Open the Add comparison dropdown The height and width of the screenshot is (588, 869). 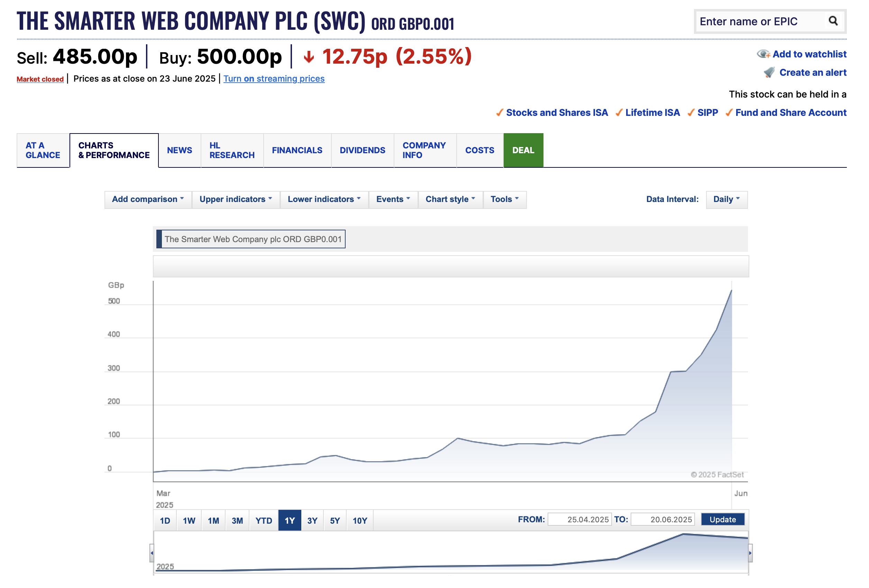click(x=148, y=199)
